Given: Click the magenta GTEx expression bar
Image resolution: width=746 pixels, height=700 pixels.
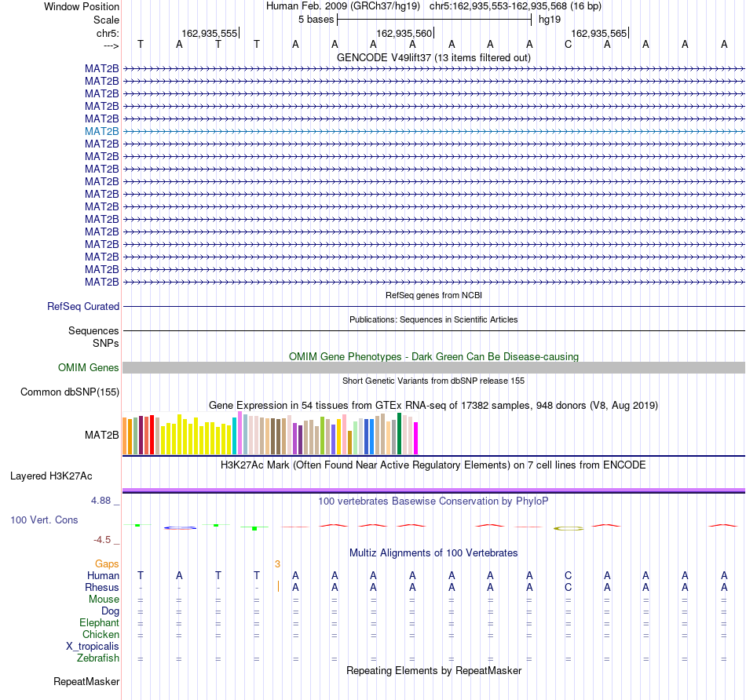Looking at the screenshot, I should pyautogui.click(x=415, y=438).
